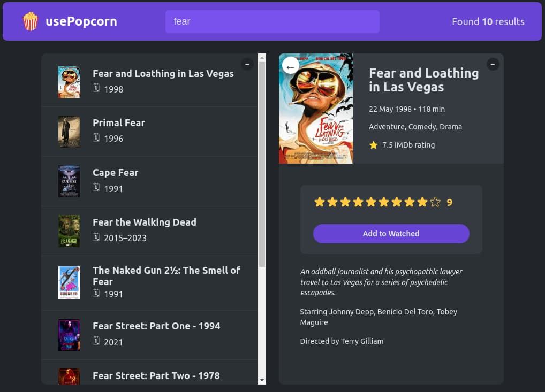This screenshot has width=545, height=392.
Task: Set rating to 9 stars
Action: (422, 202)
